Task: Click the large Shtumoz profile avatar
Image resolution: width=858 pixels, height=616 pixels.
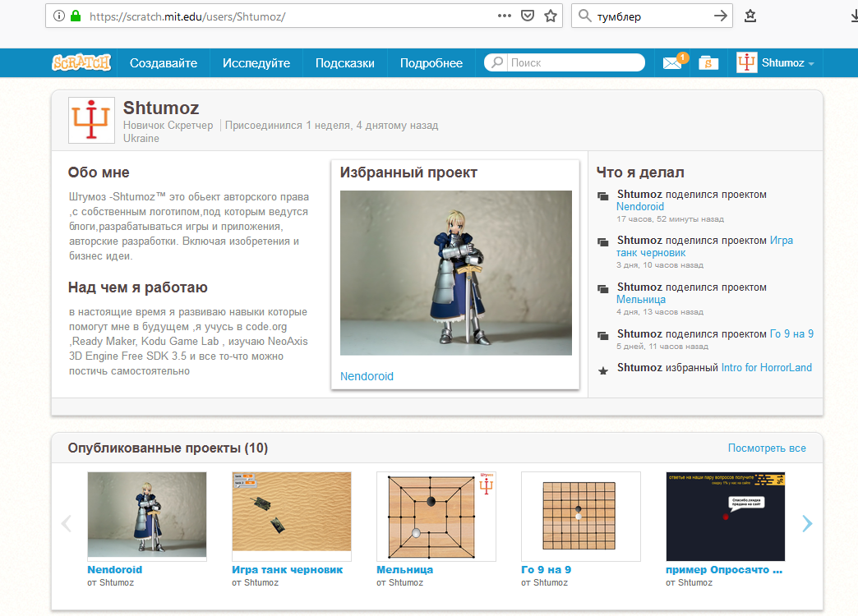Action: [x=91, y=120]
